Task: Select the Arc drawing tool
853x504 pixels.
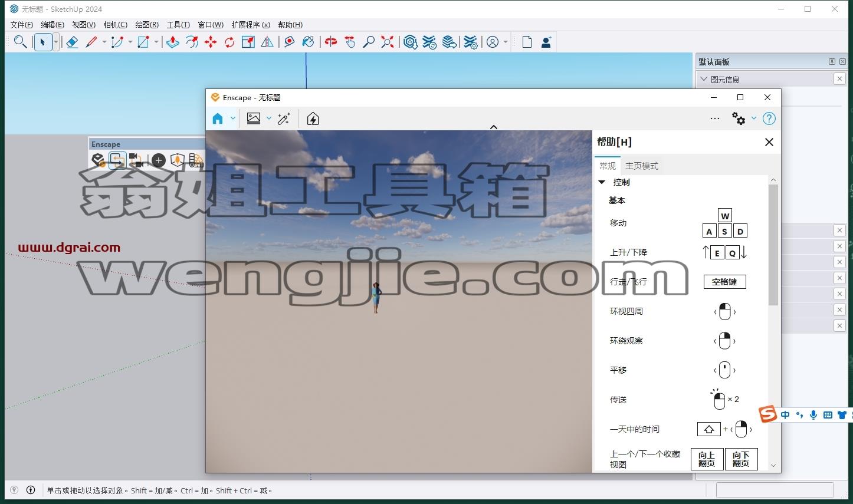Action: tap(117, 42)
